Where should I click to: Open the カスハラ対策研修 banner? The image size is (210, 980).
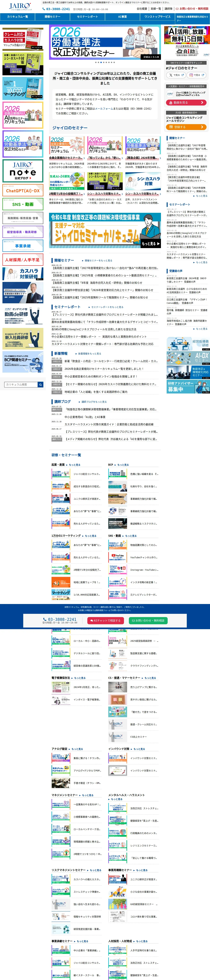coord(23,274)
